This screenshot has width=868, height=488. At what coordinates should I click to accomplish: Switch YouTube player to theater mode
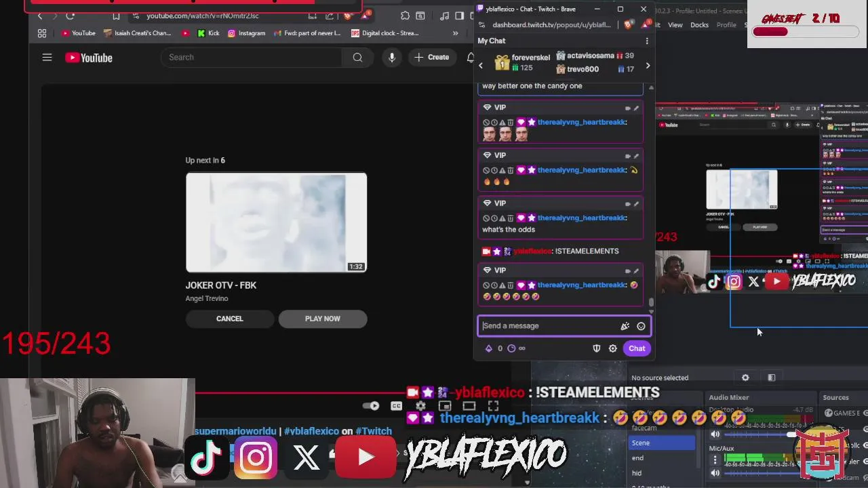pos(469,406)
